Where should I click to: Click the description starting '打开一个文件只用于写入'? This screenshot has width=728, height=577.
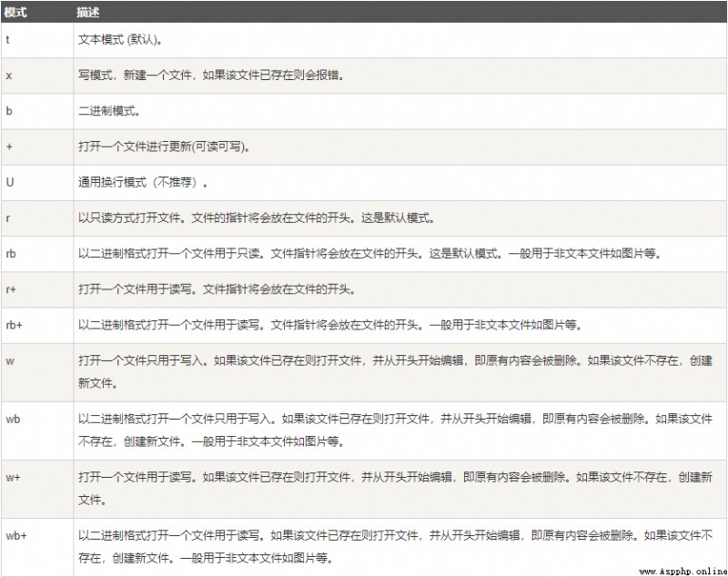click(395, 372)
